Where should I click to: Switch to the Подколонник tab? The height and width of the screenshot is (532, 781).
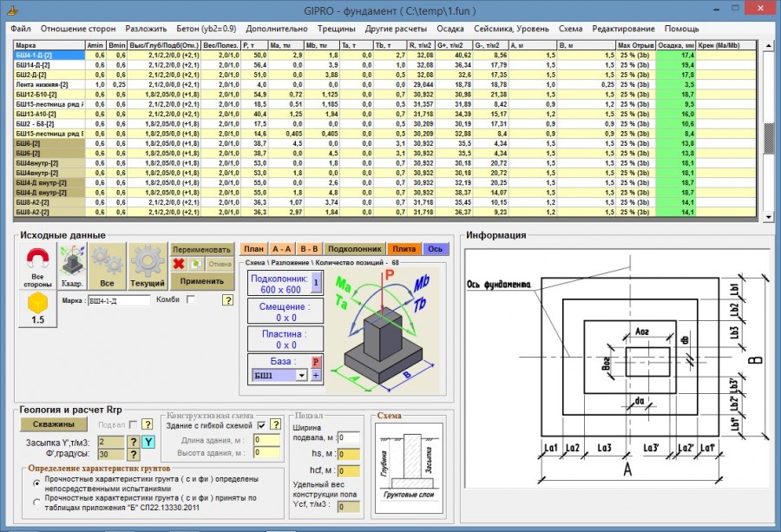(x=354, y=248)
